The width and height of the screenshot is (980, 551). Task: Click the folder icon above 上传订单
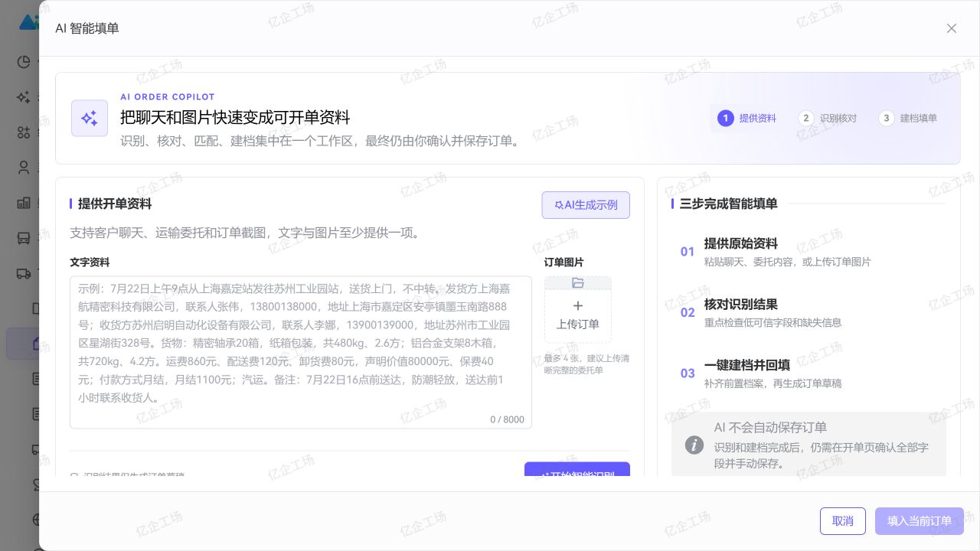578,283
